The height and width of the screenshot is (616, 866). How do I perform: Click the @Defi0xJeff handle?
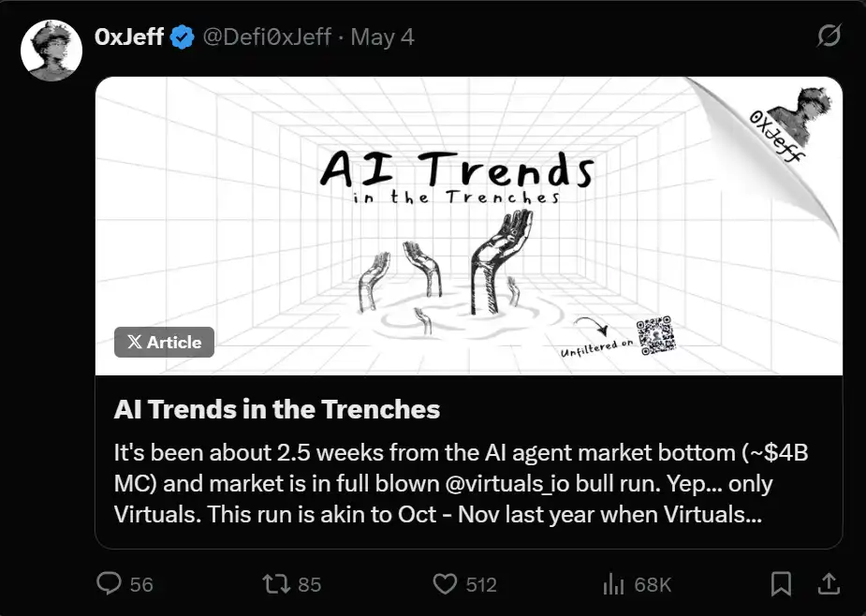(x=267, y=37)
